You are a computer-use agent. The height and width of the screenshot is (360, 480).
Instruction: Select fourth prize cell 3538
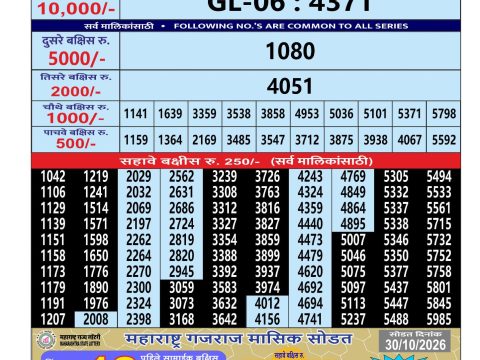click(x=239, y=114)
